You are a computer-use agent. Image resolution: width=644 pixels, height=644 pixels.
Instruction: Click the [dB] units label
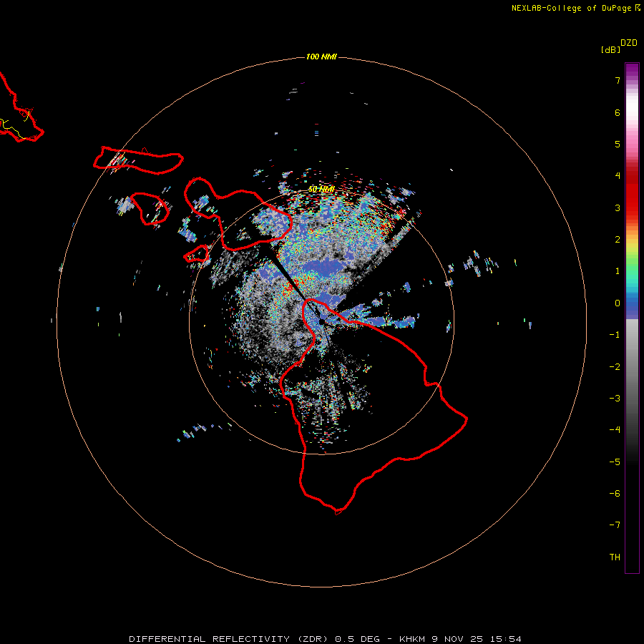(610, 49)
